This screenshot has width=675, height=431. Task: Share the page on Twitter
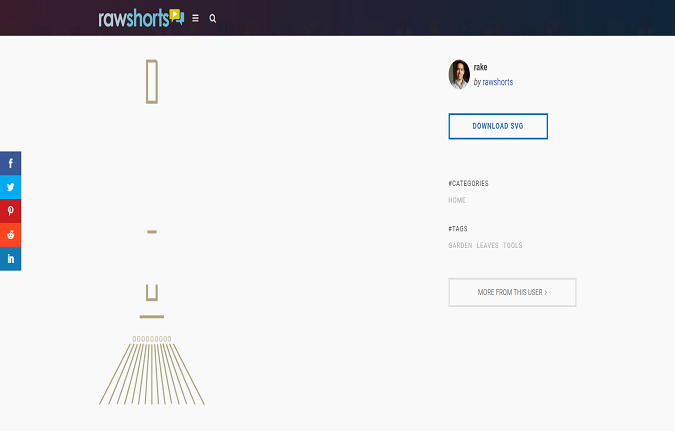coord(10,187)
